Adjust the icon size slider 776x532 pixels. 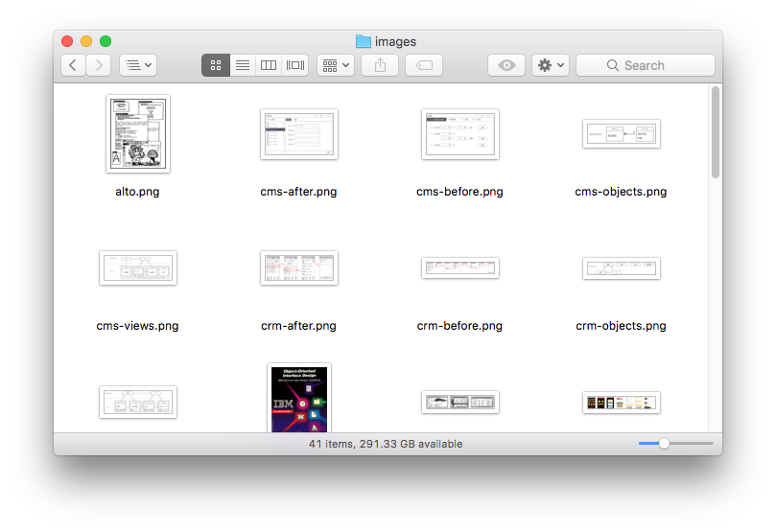[664, 444]
